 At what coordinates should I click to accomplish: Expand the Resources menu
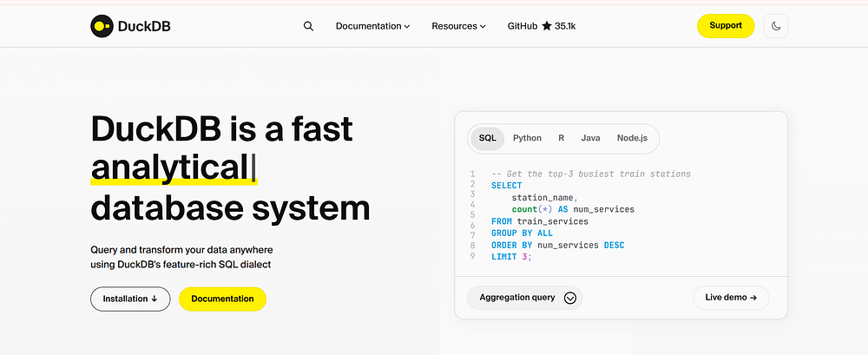pyautogui.click(x=458, y=26)
